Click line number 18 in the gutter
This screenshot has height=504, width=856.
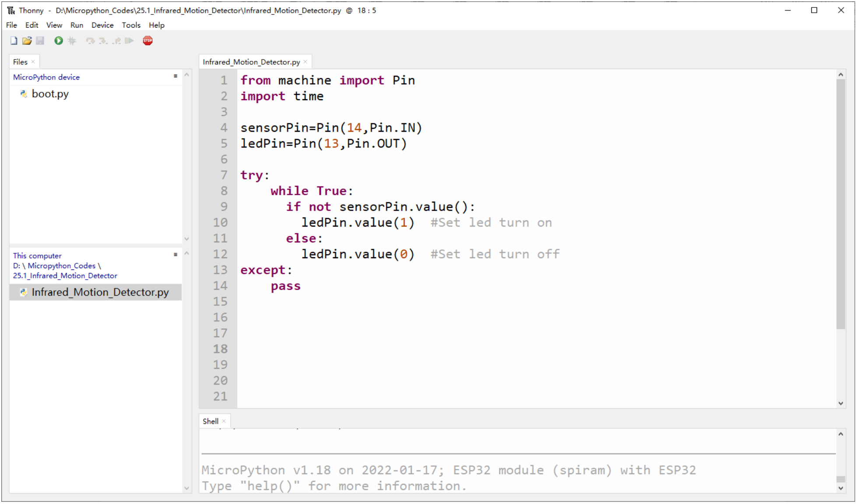click(x=220, y=349)
